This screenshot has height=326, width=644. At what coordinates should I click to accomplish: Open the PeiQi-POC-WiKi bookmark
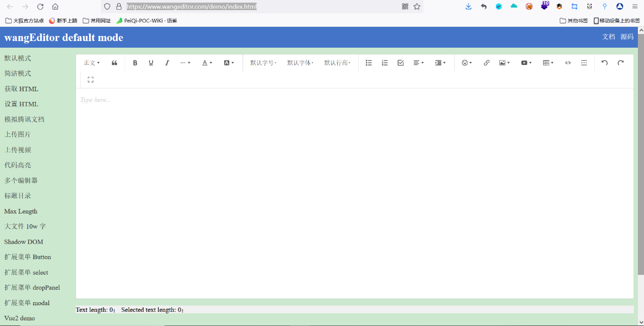[x=147, y=21]
